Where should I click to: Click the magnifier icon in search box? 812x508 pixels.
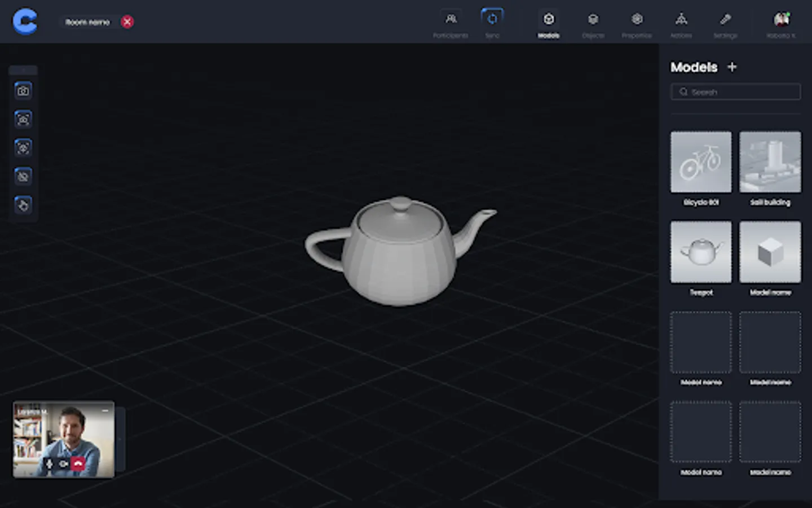point(683,92)
